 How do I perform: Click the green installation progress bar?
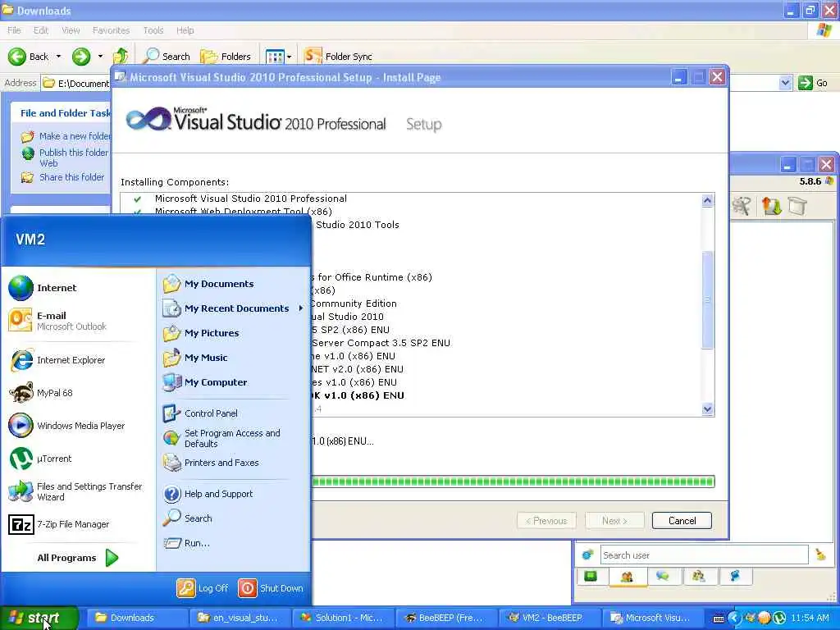pyautogui.click(x=513, y=481)
